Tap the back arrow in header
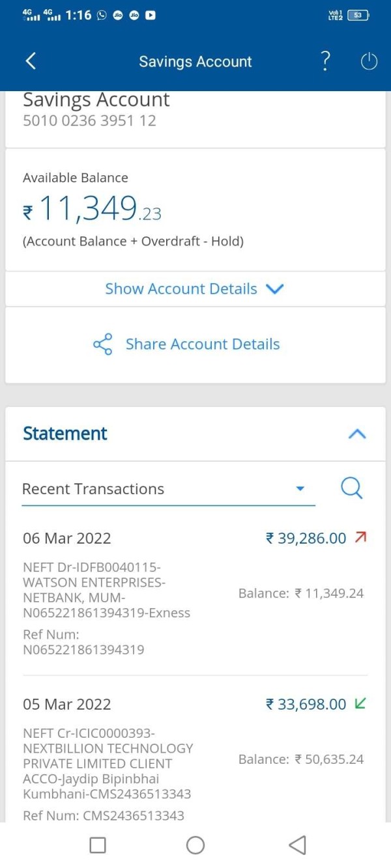Image resolution: width=391 pixels, height=868 pixels. (30, 61)
